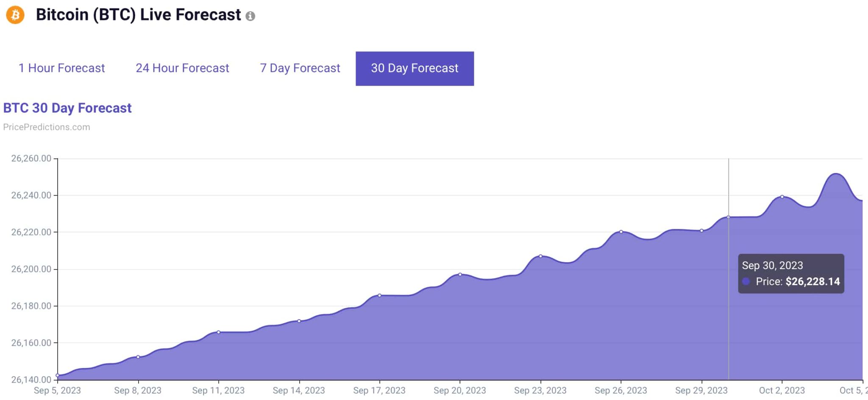Select the Sep 20, 2023 chart data point
The height and width of the screenshot is (400, 868).
[x=460, y=275]
